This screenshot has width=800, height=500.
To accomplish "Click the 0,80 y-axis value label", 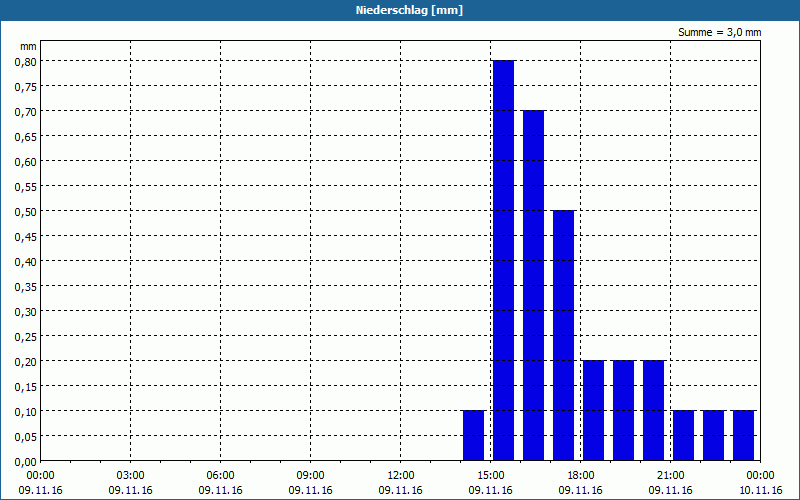I will coord(26,62).
